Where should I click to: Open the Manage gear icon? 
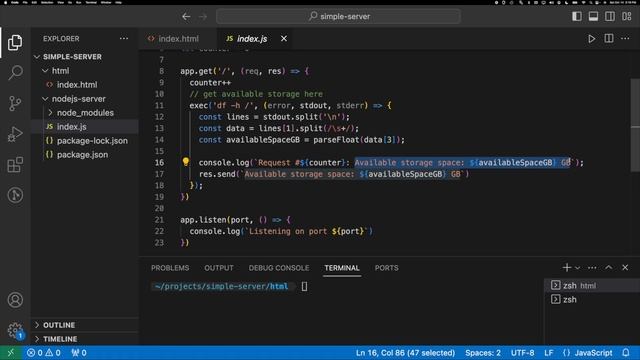(x=15, y=330)
